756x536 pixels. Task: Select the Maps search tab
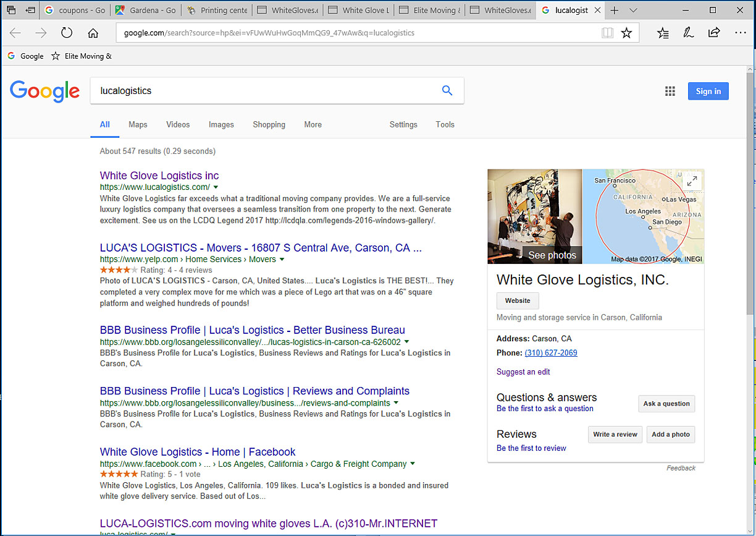138,124
